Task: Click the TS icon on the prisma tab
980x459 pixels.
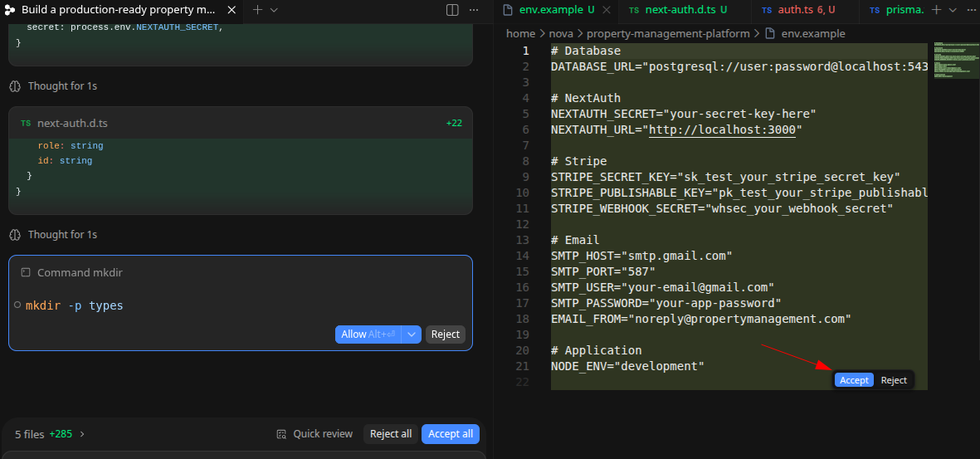Action: [x=875, y=10]
